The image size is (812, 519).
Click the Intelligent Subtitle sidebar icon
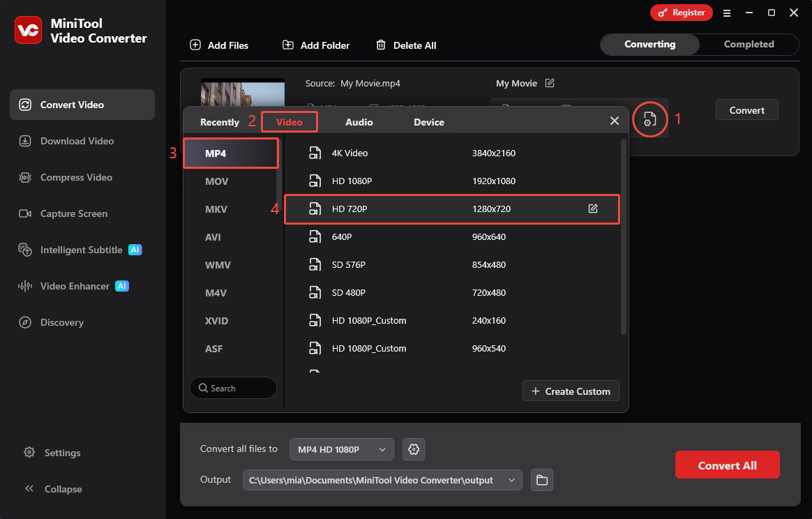point(25,250)
